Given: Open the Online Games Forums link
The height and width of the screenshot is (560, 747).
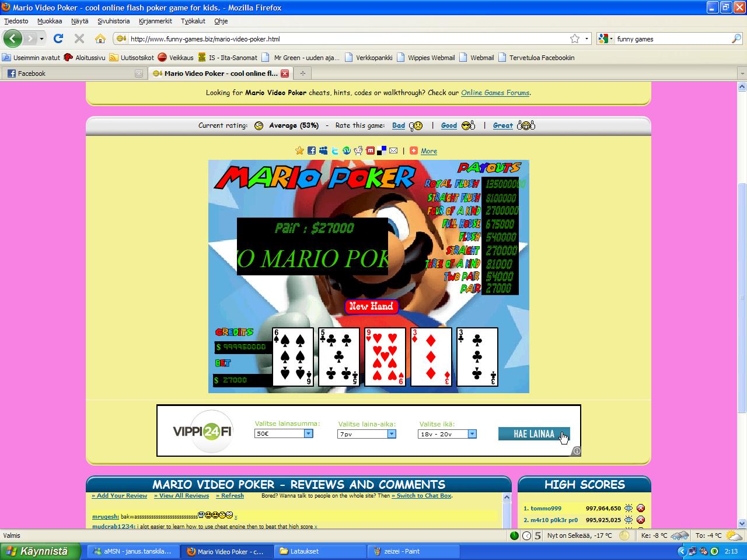Looking at the screenshot, I should 495,93.
